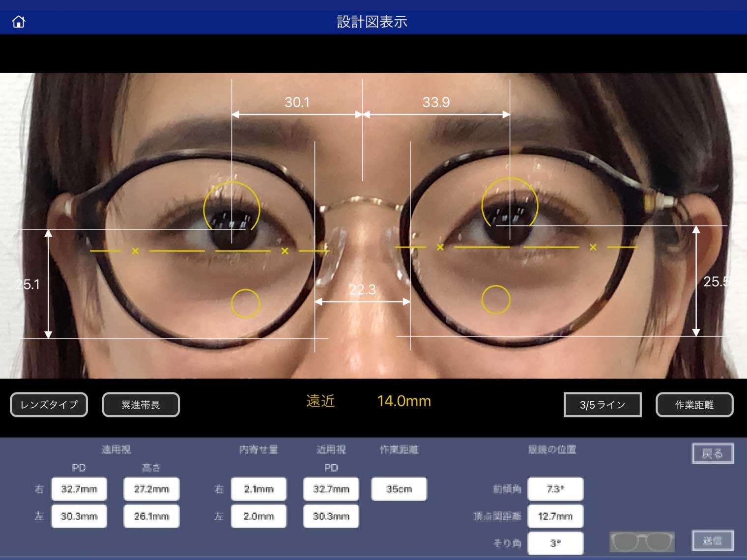Select the glasses frame thumbnail icon

tap(642, 542)
